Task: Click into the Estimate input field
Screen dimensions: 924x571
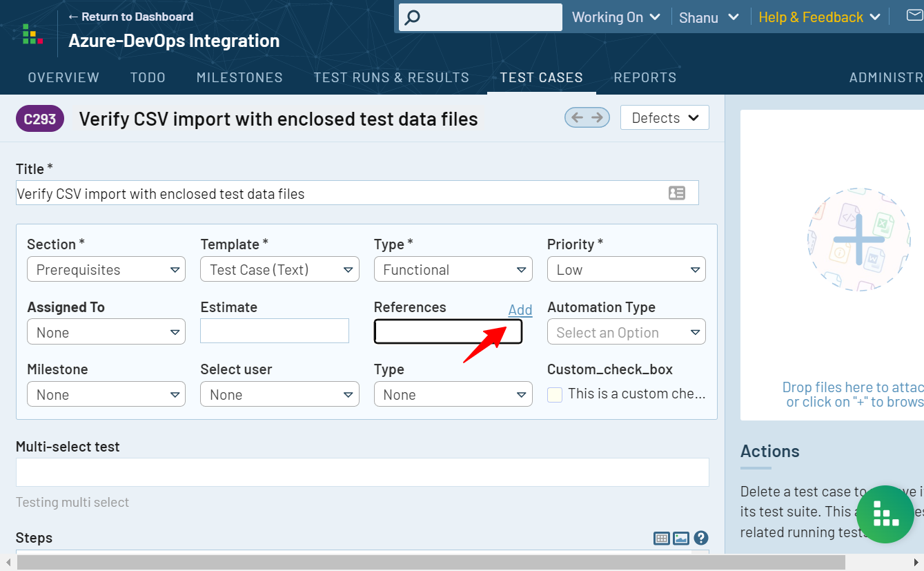Action: tap(274, 331)
